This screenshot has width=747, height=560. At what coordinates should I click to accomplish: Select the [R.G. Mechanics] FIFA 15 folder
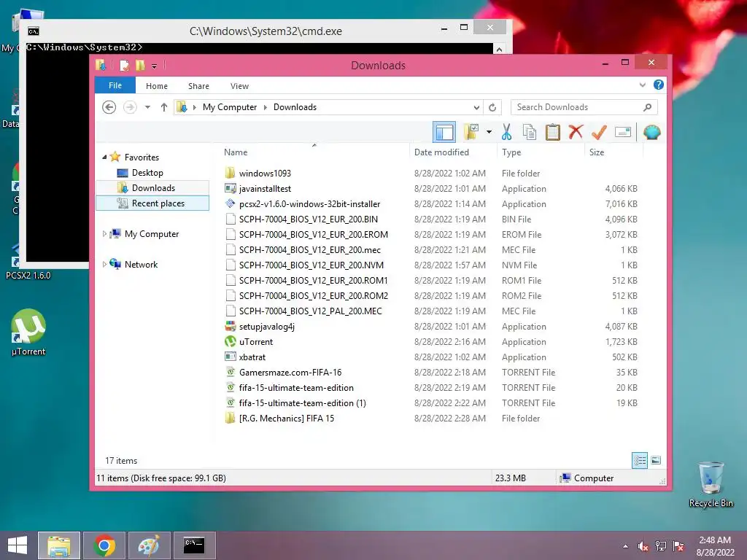click(x=286, y=418)
